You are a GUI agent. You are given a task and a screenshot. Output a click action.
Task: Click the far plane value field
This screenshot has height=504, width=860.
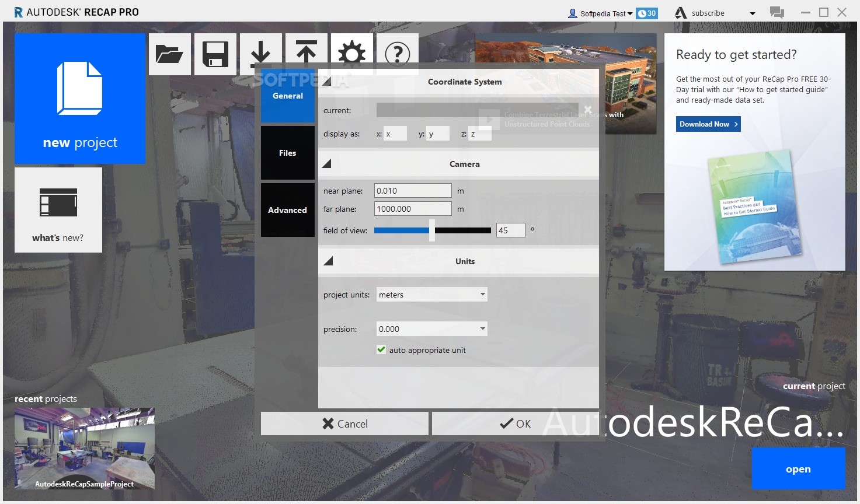pyautogui.click(x=413, y=209)
